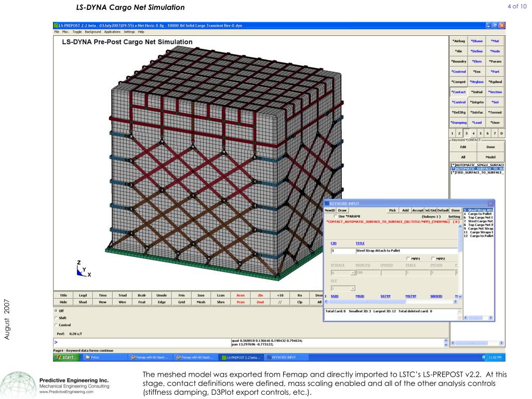Switch to keyword page tab 5
Screen dimensions: 532x399
(x=481, y=134)
